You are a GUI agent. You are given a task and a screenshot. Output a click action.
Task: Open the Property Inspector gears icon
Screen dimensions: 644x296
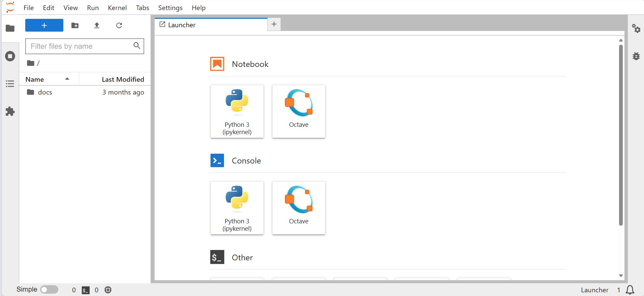(x=636, y=29)
